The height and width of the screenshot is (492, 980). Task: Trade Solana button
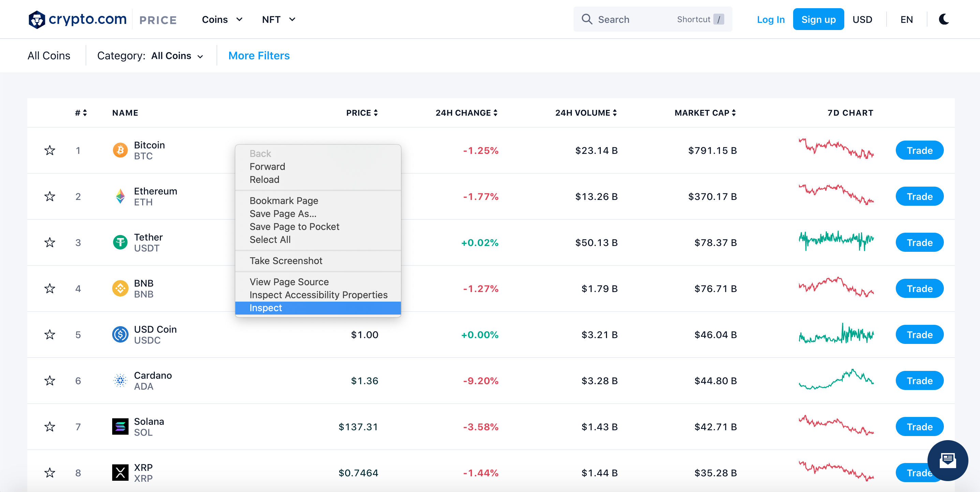tap(919, 426)
